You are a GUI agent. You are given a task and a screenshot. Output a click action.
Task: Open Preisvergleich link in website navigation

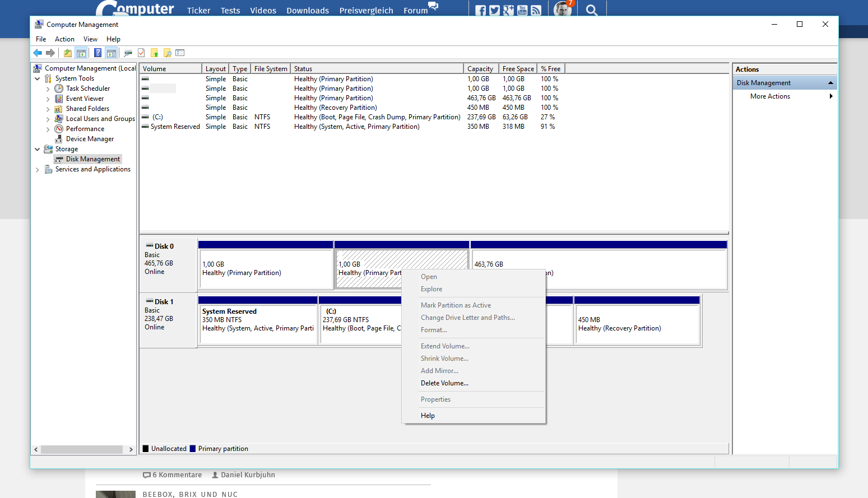pyautogui.click(x=366, y=11)
